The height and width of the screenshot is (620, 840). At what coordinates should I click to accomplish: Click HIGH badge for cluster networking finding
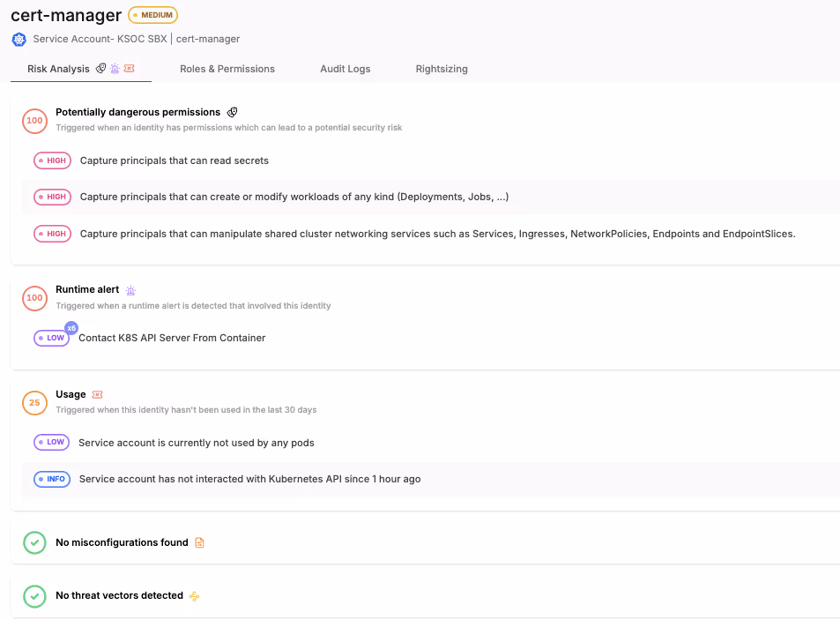pos(53,234)
